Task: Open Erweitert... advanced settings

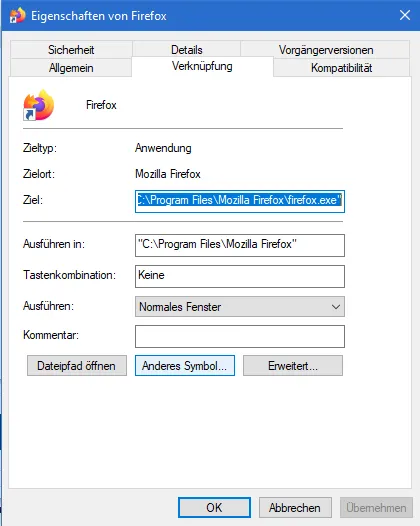Action: point(293,366)
